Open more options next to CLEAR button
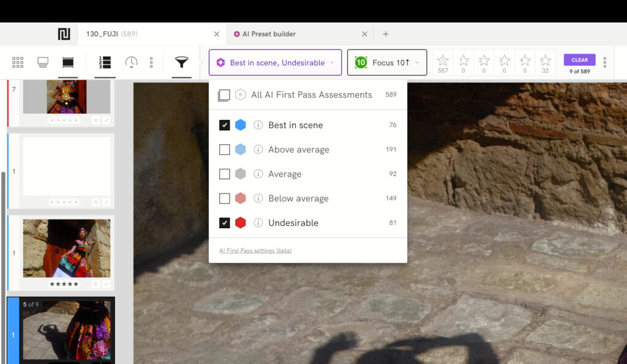Screen dimensions: 627x364 (x=605, y=62)
